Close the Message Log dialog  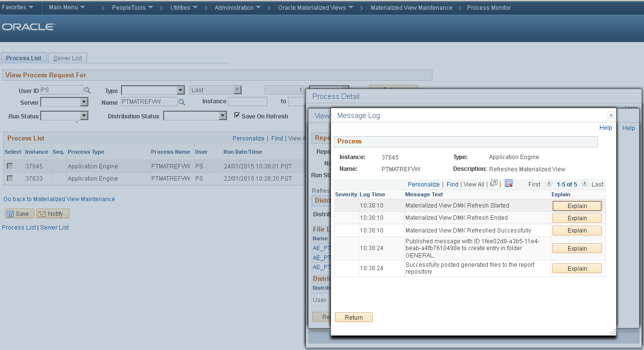611,115
